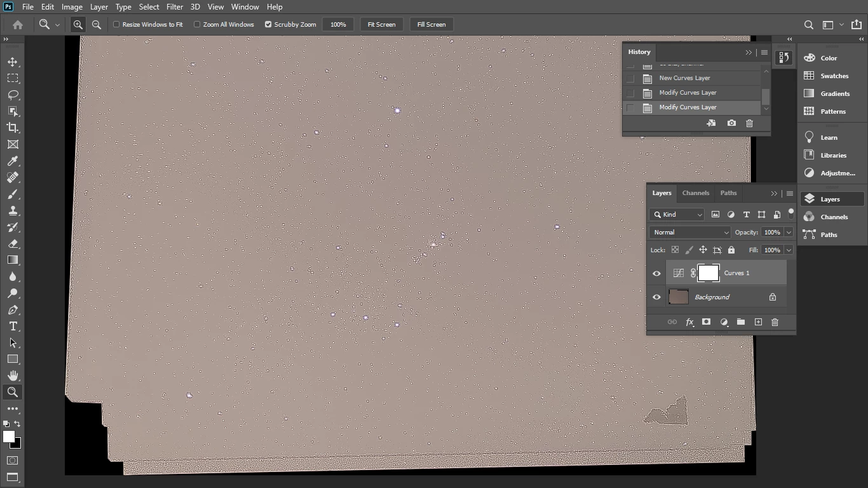The height and width of the screenshot is (488, 868).
Task: Click the Fit Screen button
Action: 381,24
